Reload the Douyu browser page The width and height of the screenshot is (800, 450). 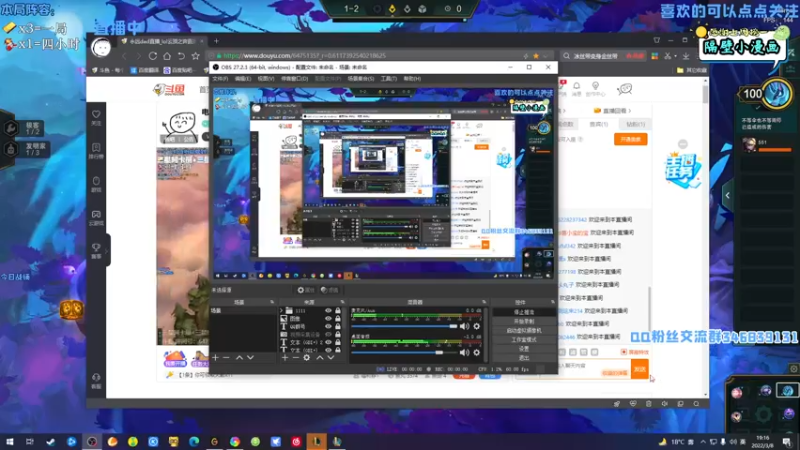tap(153, 56)
